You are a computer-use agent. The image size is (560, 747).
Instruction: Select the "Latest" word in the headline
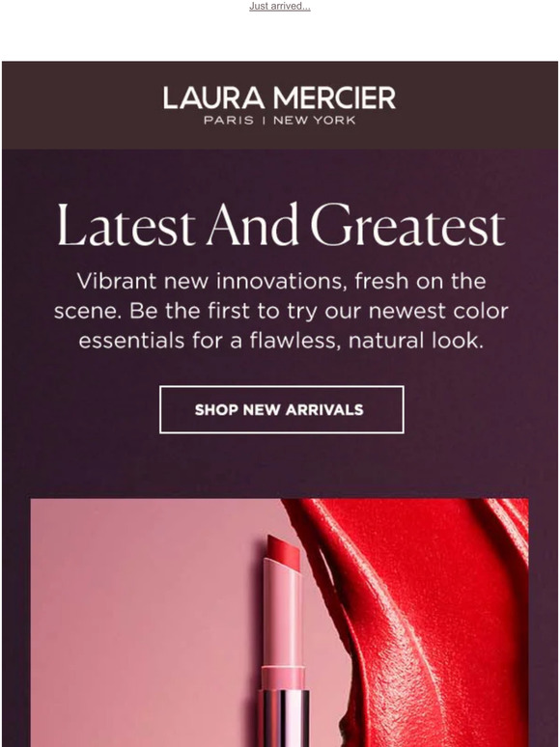pyautogui.click(x=126, y=225)
